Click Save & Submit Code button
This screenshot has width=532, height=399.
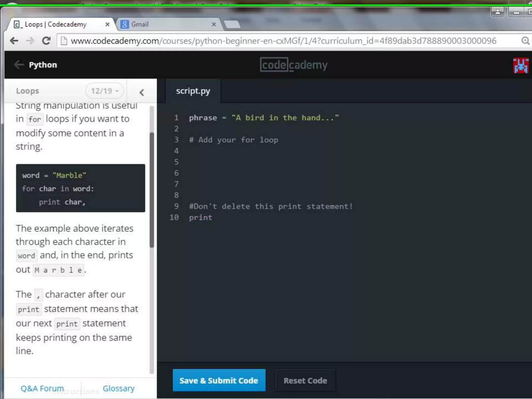219,380
